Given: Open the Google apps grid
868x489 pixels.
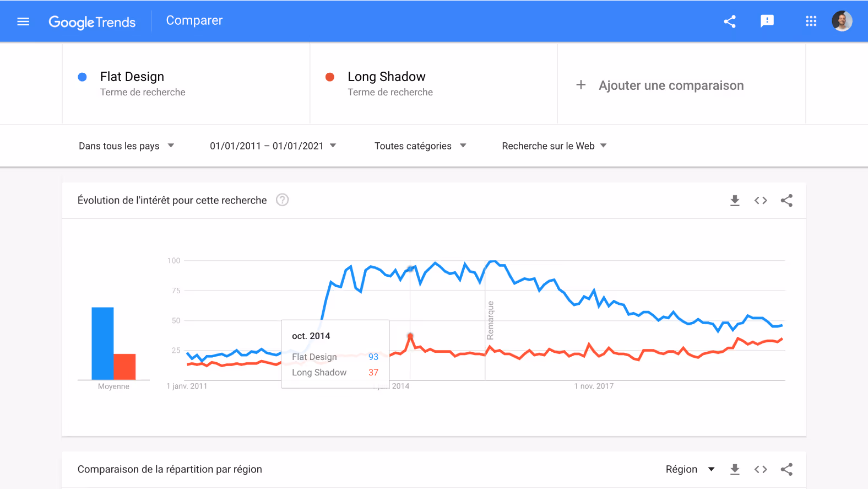Looking at the screenshot, I should [x=811, y=21].
